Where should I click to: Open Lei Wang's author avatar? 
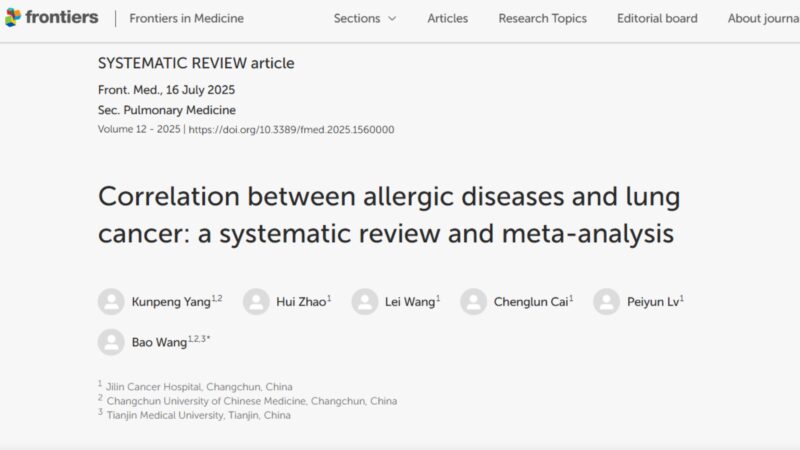pos(365,302)
